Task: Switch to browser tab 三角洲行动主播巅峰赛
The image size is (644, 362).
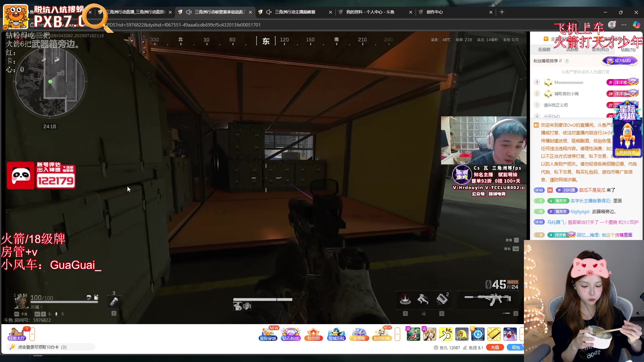Action: (295, 12)
